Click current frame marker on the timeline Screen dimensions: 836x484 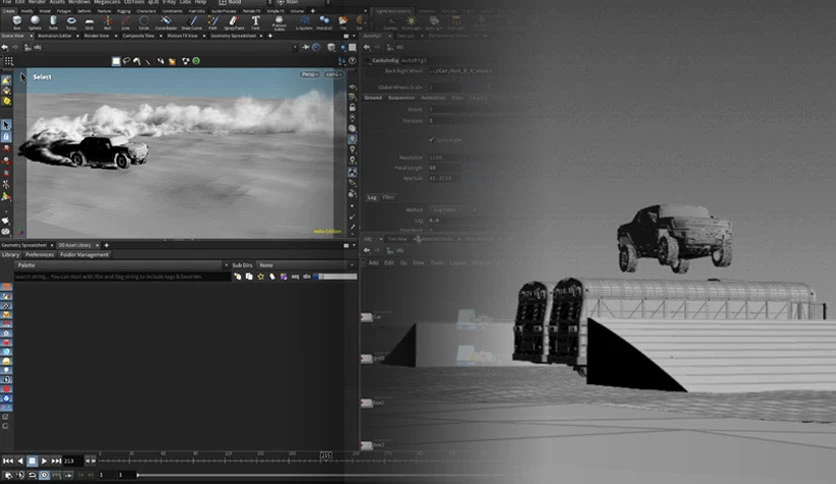(x=326, y=456)
